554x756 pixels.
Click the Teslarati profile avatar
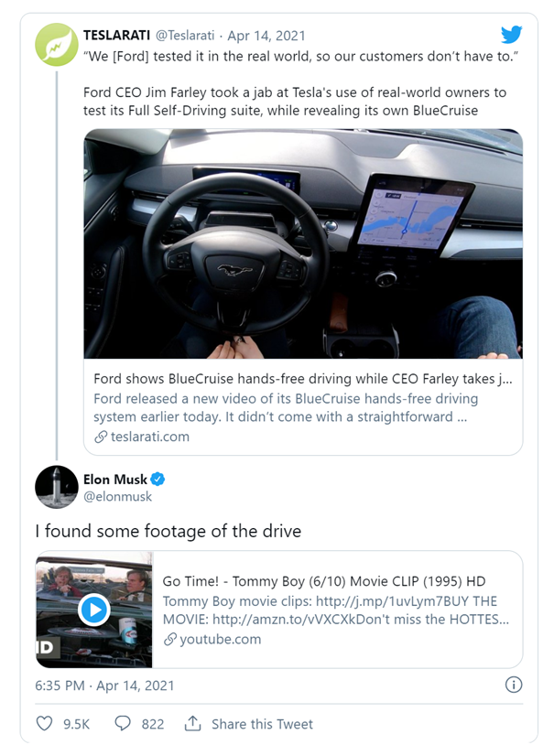(x=57, y=44)
